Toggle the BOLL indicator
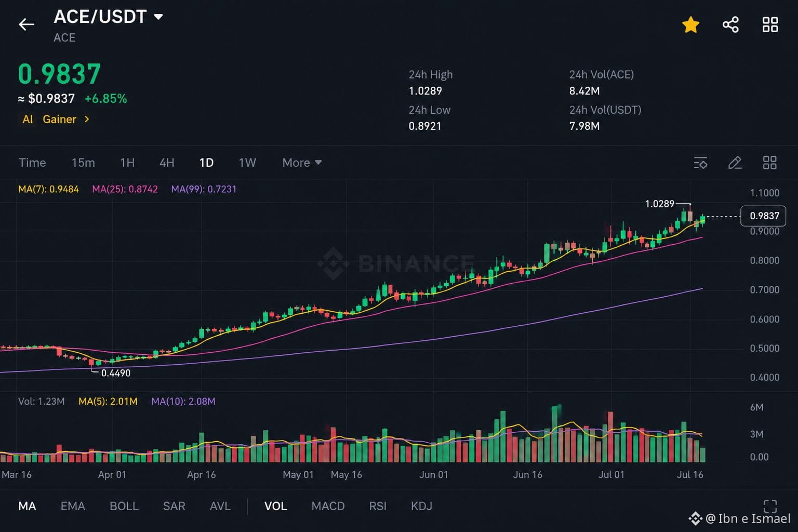798x532 pixels. coord(124,506)
